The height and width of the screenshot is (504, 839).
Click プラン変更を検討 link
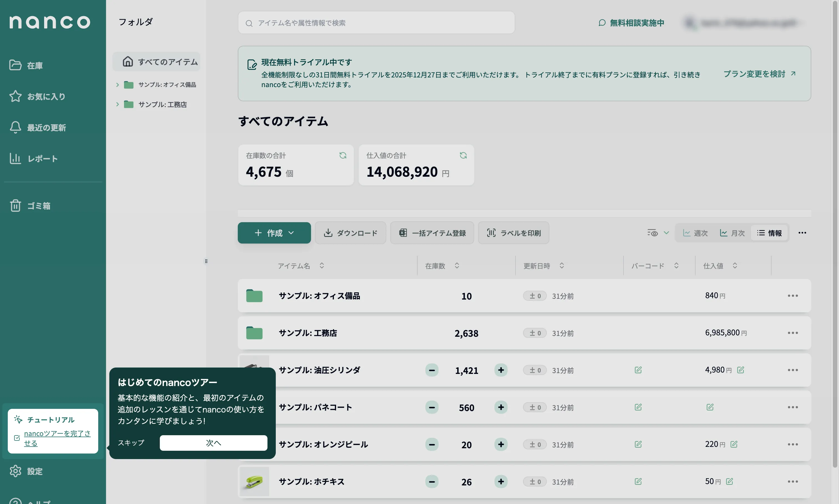(x=755, y=73)
